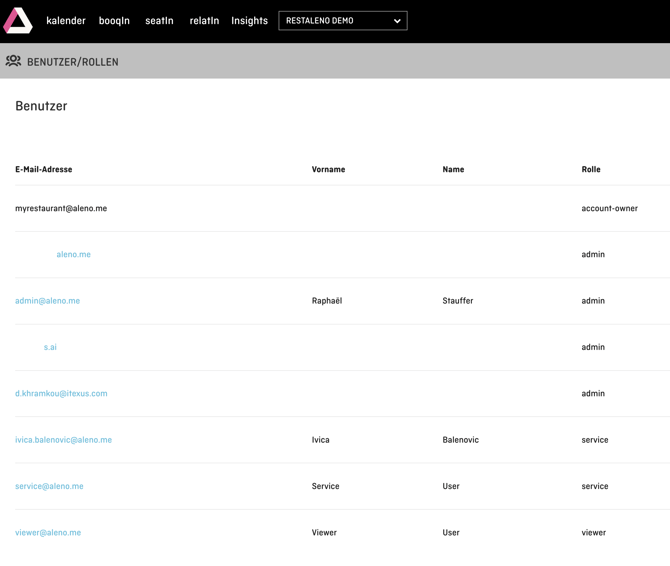Open user d.khramkou@itexus.com
Screen dimensions: 670x566
(x=61, y=394)
